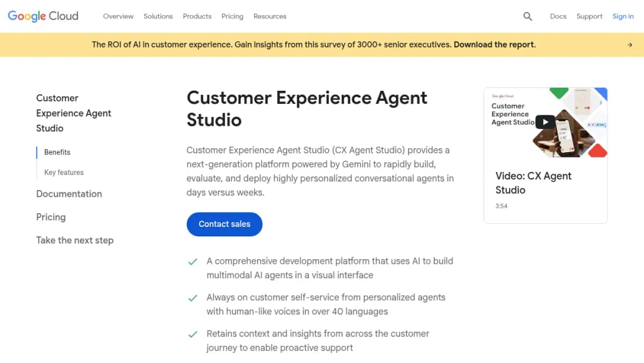
Task: Open the Products menu
Action: (x=197, y=17)
